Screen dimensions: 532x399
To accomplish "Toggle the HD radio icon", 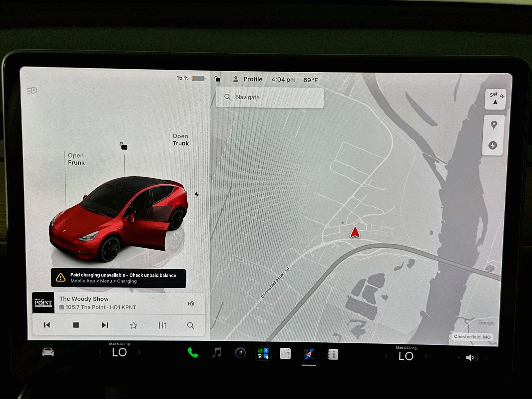I will [191, 304].
